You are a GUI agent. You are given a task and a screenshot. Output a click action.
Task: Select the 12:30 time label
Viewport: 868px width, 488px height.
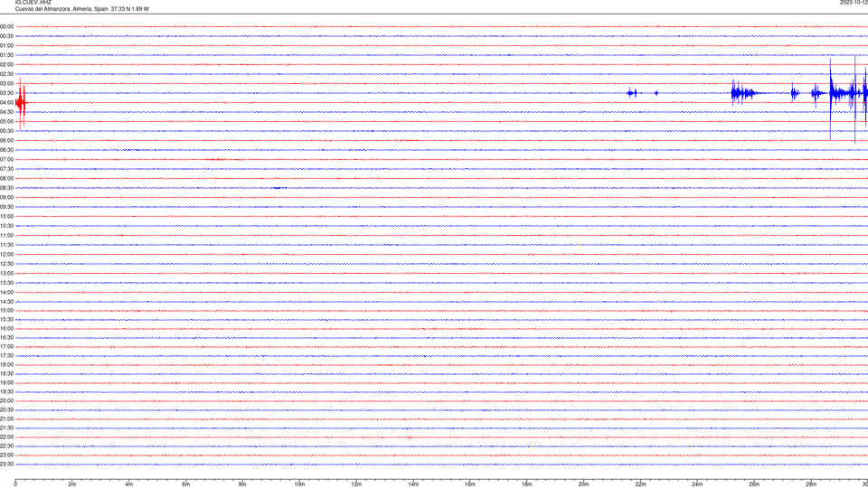(6, 263)
